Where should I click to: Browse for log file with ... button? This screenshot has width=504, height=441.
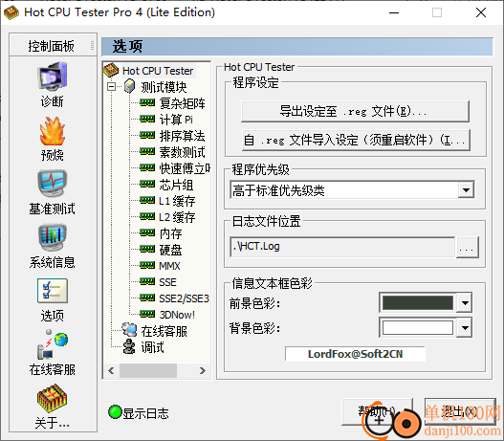467,247
